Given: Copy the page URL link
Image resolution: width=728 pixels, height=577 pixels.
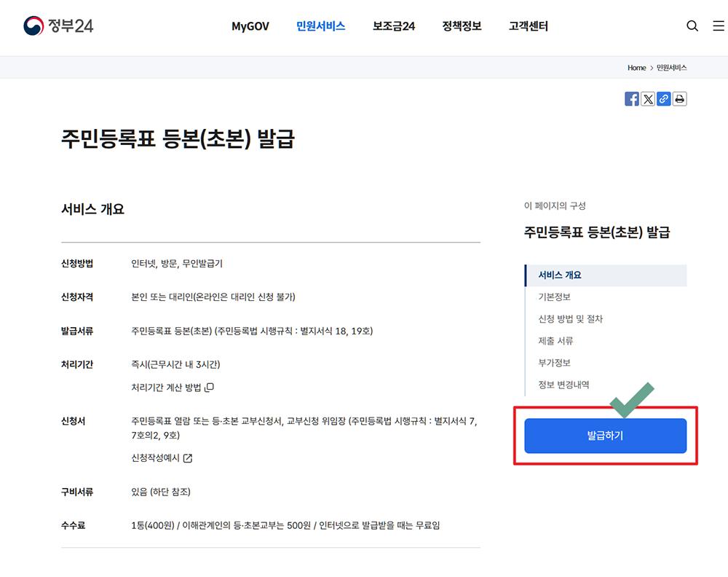Looking at the screenshot, I should [x=664, y=98].
